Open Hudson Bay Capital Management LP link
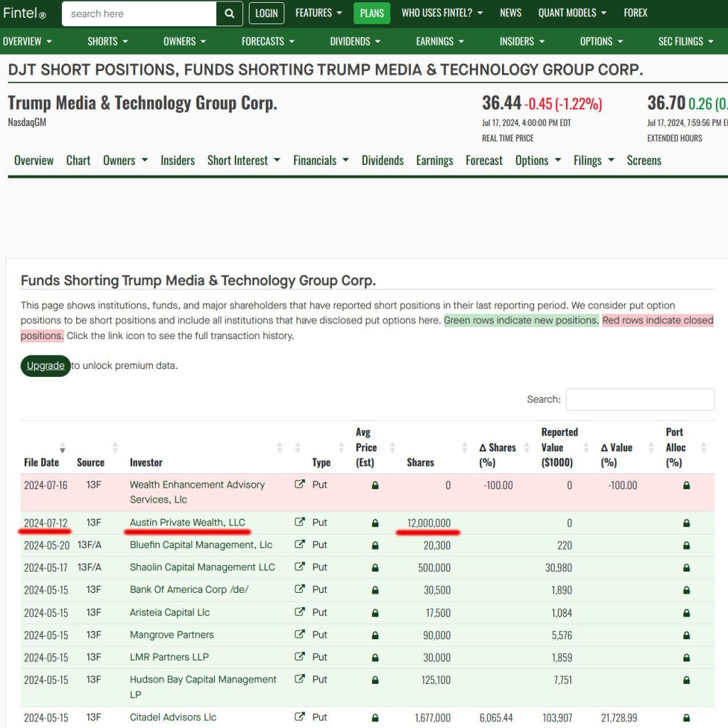Screen dimensions: 728x728 203,687
